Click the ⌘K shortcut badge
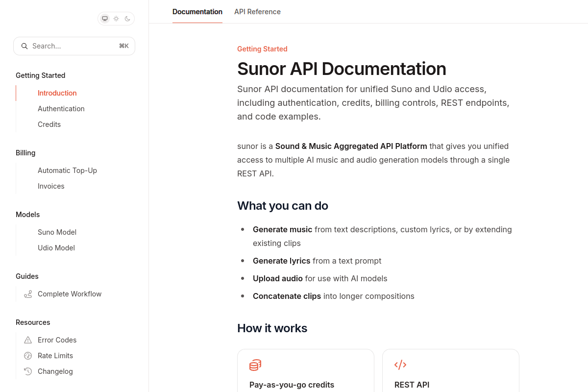Image resolution: width=588 pixels, height=392 pixels. coord(124,46)
